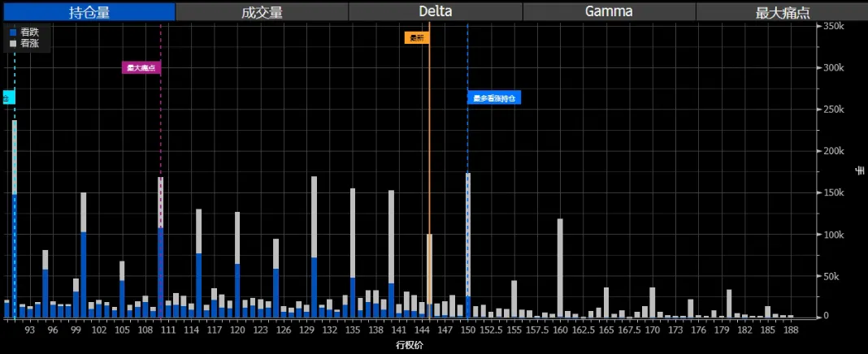This screenshot has height=354, width=868.
Task: Click the 手 y-axis unit label
Action: coord(860,171)
